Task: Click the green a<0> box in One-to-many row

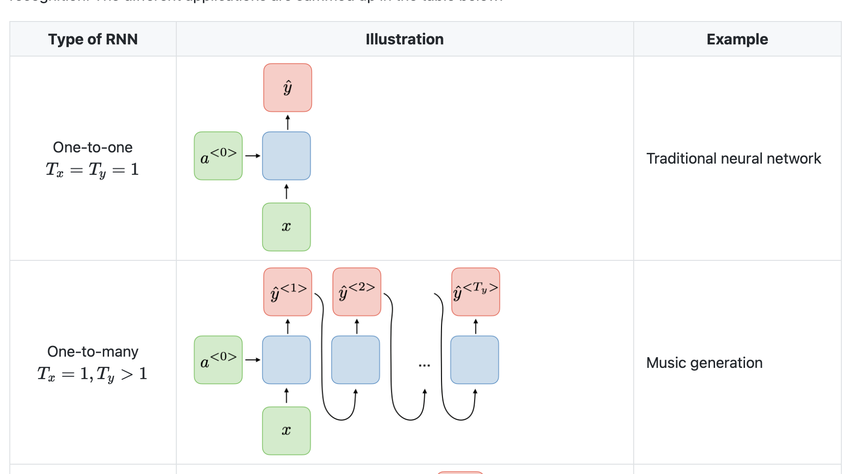Action: (218, 360)
